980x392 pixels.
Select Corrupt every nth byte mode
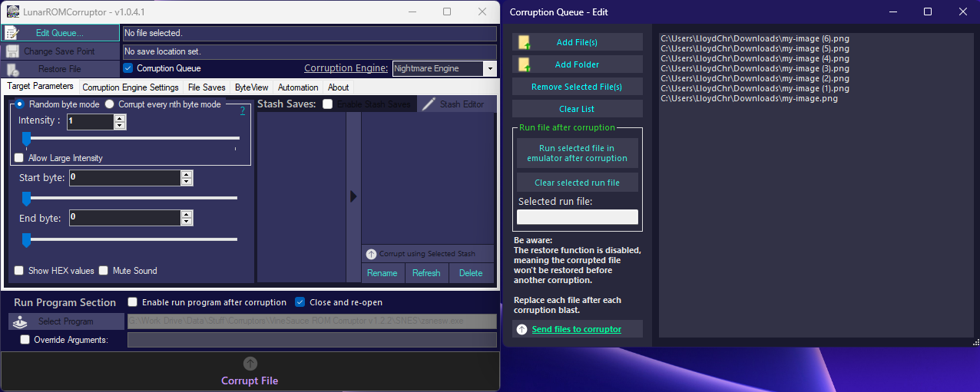coord(110,104)
